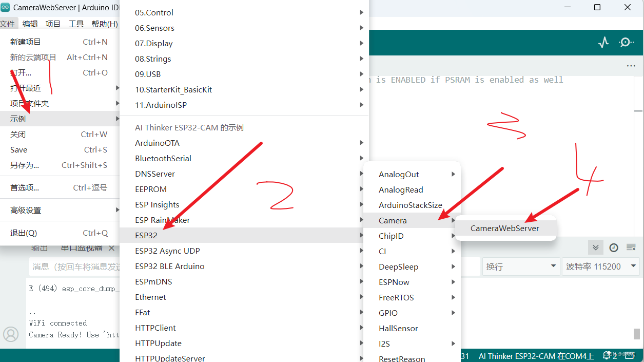Viewport: 644px width, 362px height.
Task: Choose 退出(Q) to quit the IDE
Action: 60,233
